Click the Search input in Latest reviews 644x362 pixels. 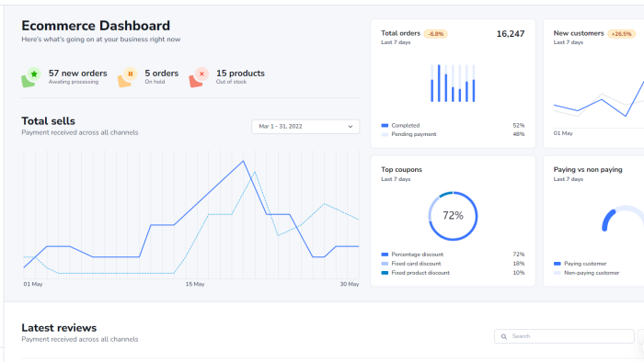tap(564, 336)
